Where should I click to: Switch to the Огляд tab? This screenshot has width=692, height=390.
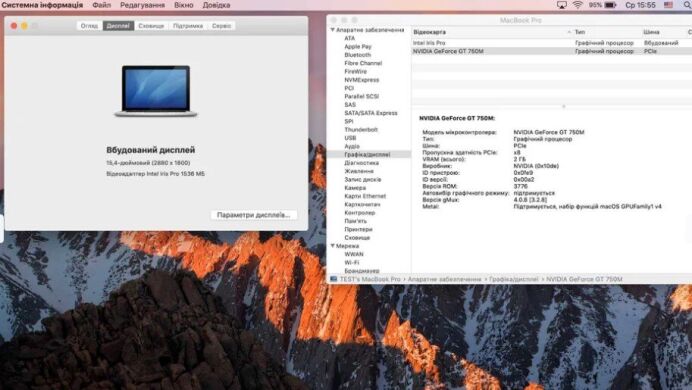[89, 26]
